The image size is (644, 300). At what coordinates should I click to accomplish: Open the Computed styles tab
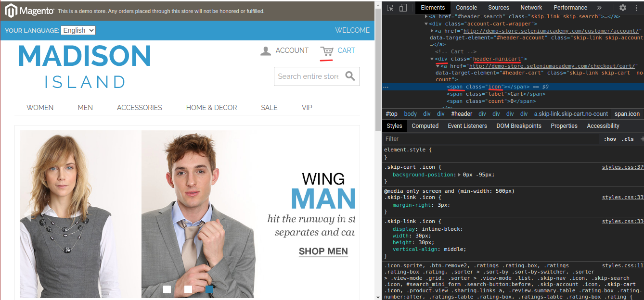(x=425, y=126)
